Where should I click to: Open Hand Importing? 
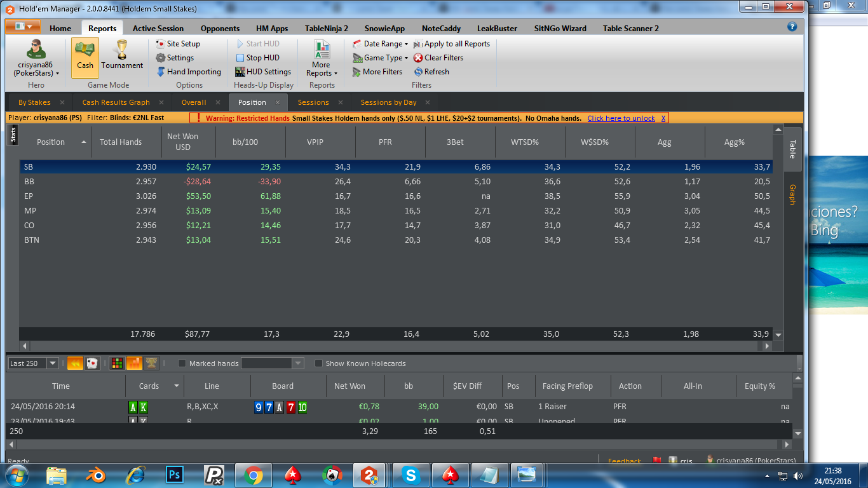[188, 72]
